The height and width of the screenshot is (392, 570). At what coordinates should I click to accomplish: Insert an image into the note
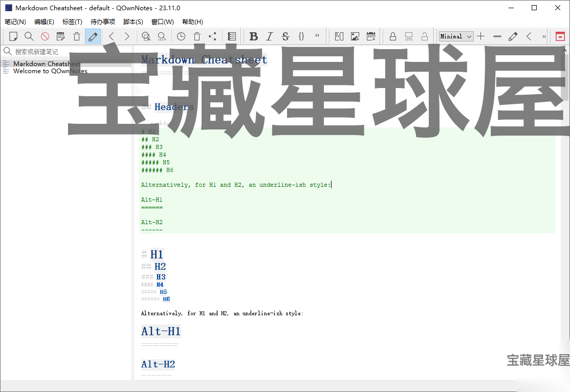pyautogui.click(x=355, y=36)
